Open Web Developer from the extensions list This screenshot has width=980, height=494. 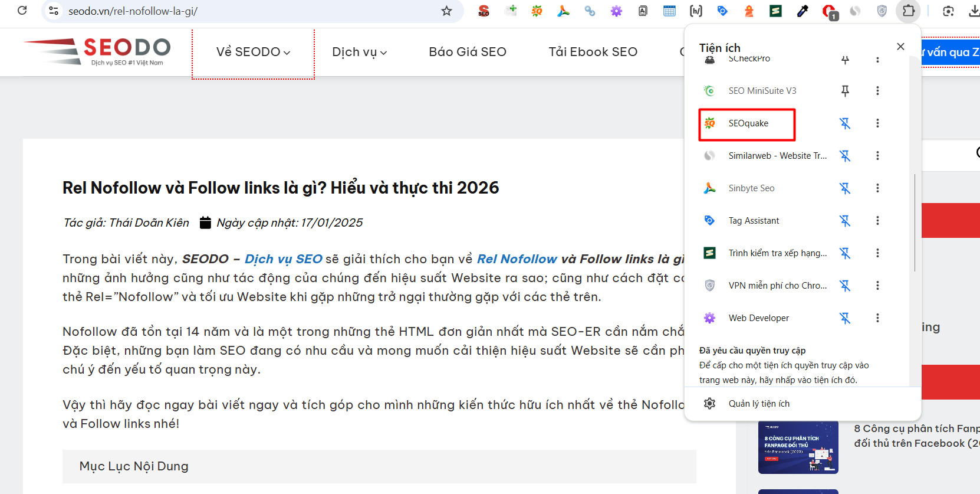coord(758,318)
